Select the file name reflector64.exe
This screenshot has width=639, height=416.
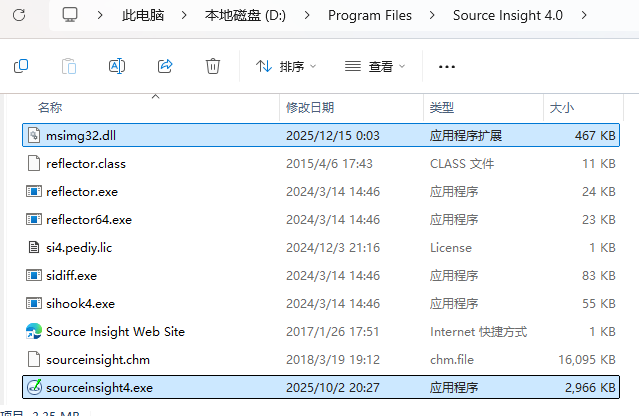(x=89, y=220)
